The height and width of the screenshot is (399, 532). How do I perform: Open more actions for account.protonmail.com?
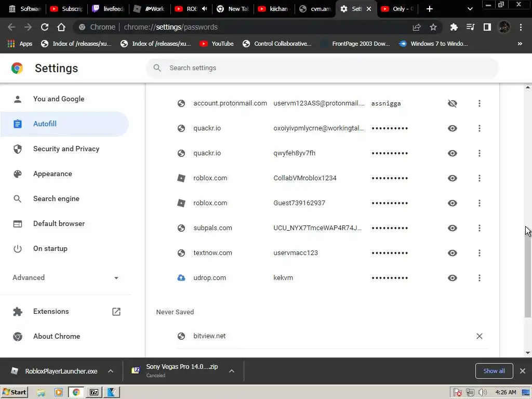tap(479, 103)
